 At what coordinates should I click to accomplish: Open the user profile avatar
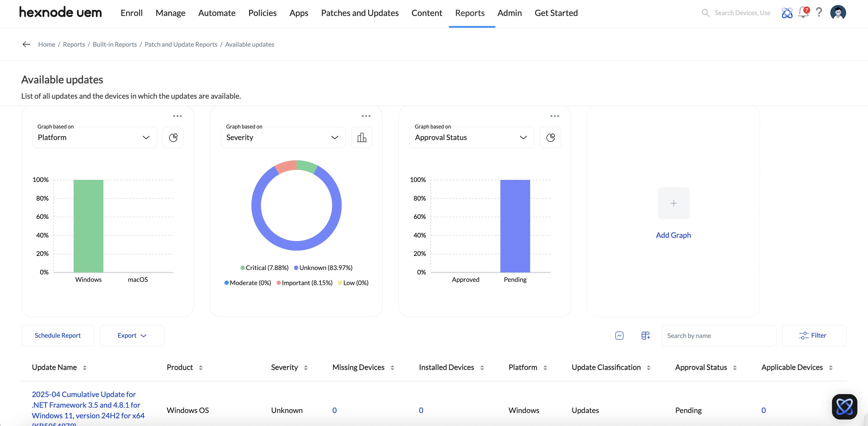tap(838, 13)
